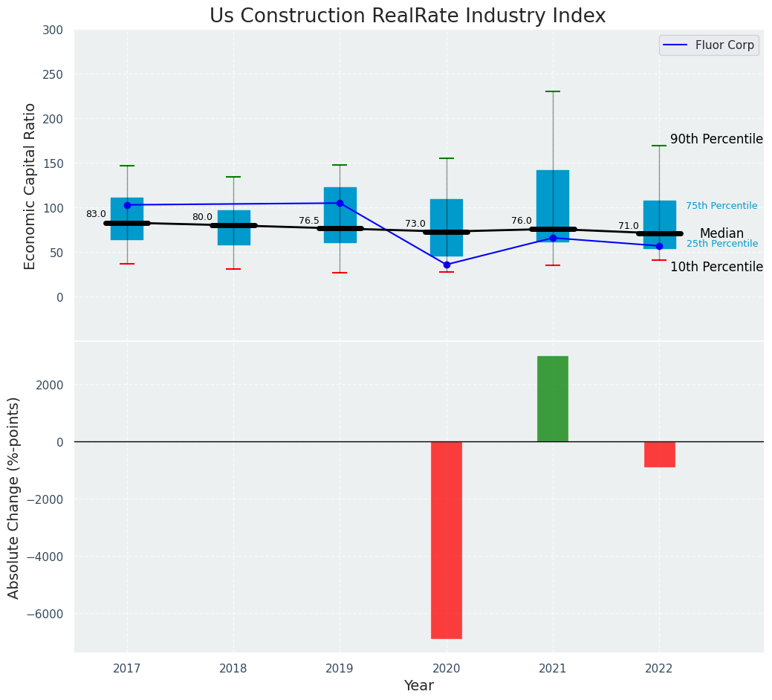Click the 2018 x-axis tick label
Viewport: 772px width, 700px height.
tap(233, 669)
